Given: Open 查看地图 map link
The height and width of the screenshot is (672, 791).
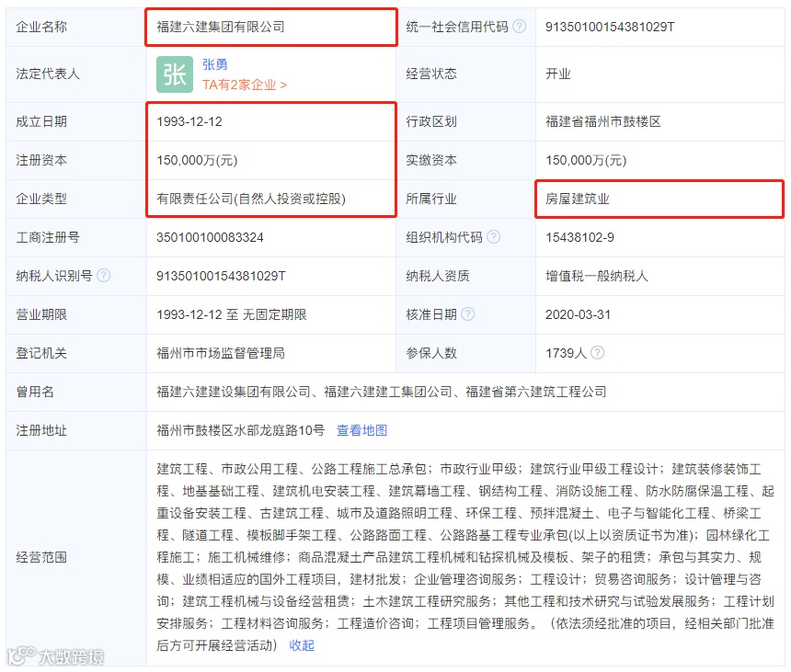Looking at the screenshot, I should pyautogui.click(x=361, y=430).
